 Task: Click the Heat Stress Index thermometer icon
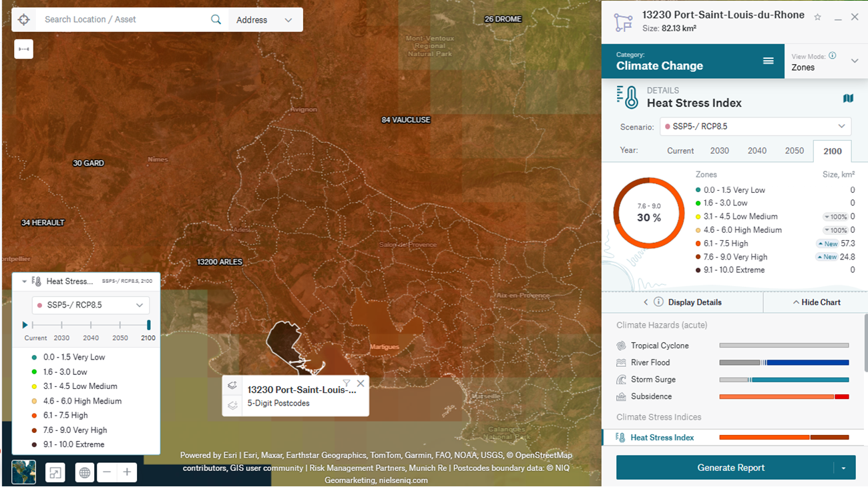coord(620,437)
